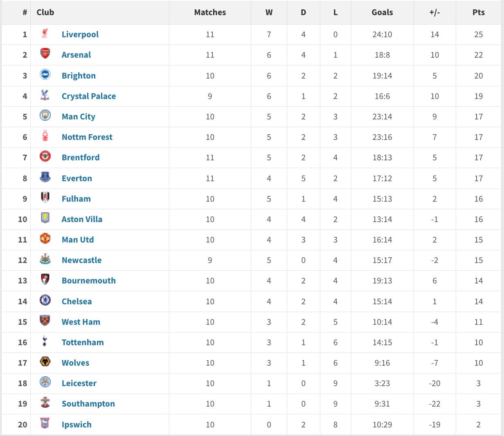Click the Brentford club badge icon
Image resolution: width=504 pixels, height=436 pixels.
[45, 156]
